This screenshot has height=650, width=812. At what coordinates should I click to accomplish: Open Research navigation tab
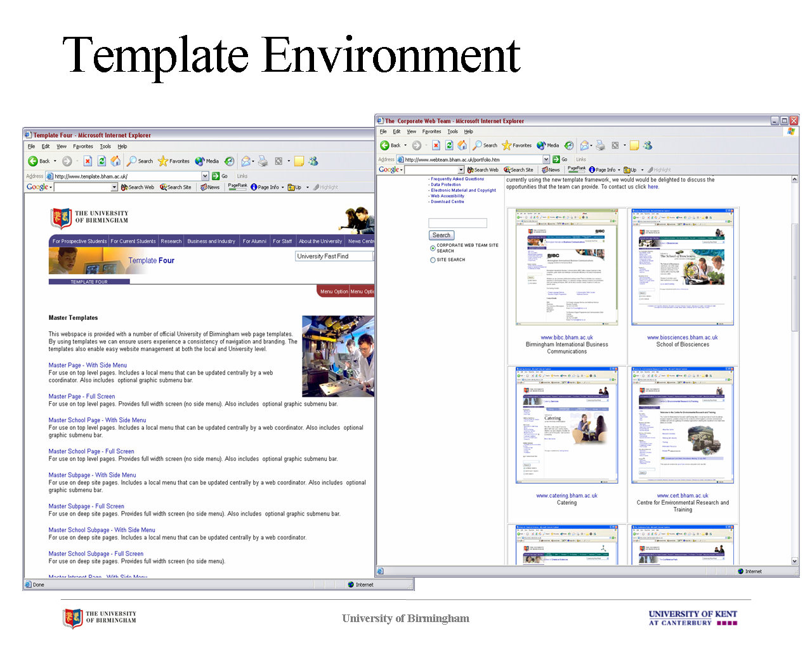(171, 241)
